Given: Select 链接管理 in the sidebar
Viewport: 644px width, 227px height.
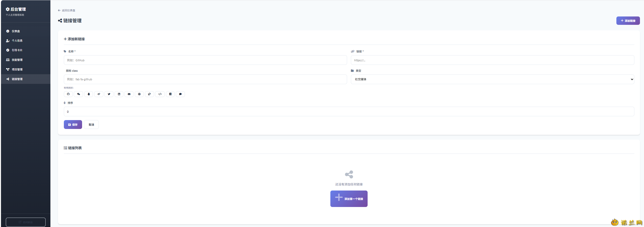Looking at the screenshot, I should (26, 79).
